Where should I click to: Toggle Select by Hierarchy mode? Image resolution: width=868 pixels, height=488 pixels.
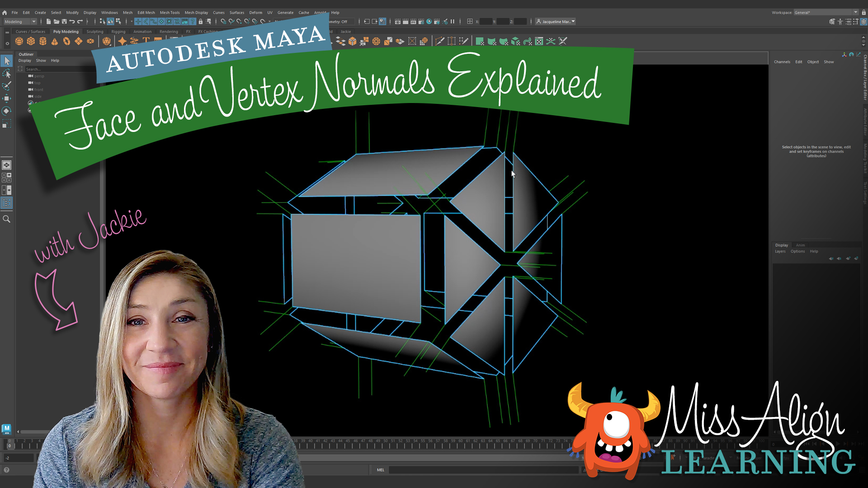(x=103, y=22)
